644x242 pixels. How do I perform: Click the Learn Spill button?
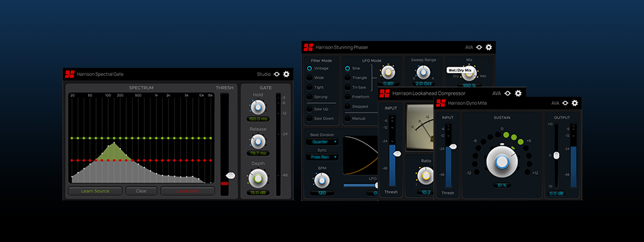(187, 191)
